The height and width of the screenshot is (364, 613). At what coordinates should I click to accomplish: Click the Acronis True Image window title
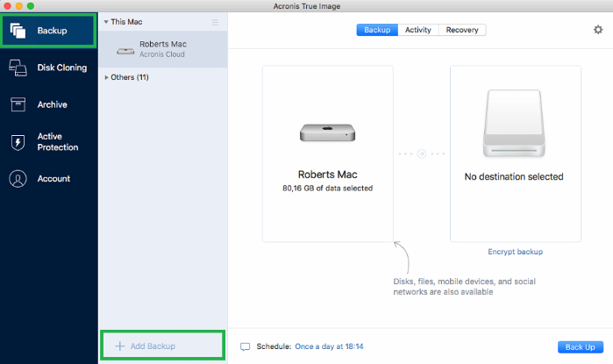(x=307, y=6)
